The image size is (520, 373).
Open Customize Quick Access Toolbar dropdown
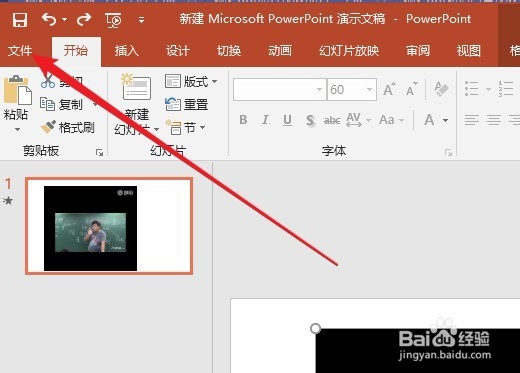142,20
